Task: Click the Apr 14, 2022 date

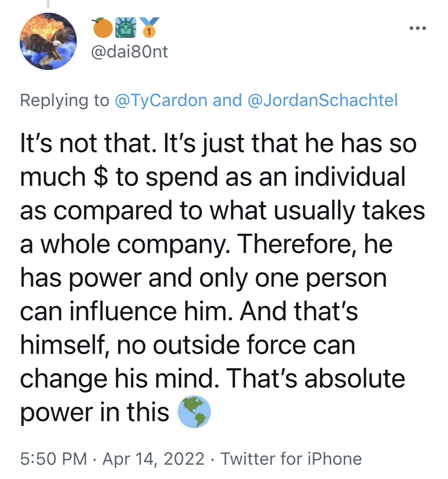Action: pos(153,459)
